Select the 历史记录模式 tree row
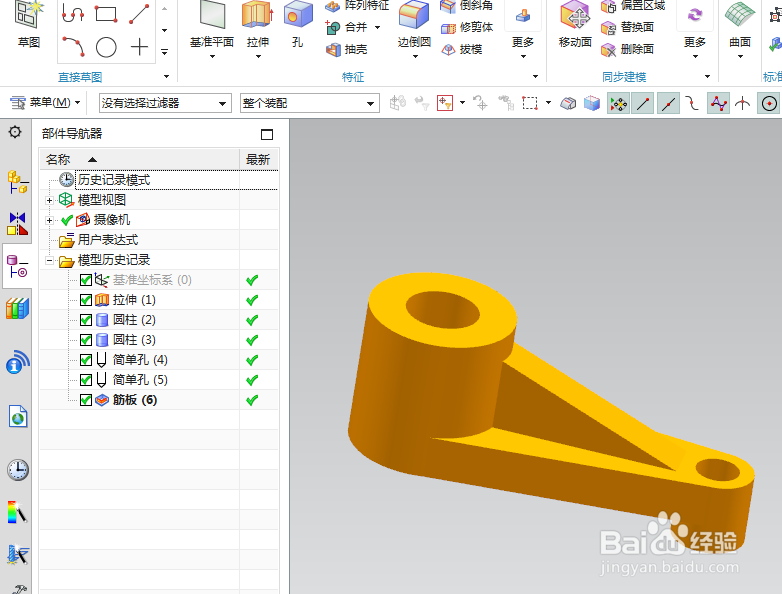This screenshot has width=782, height=594. click(159, 180)
